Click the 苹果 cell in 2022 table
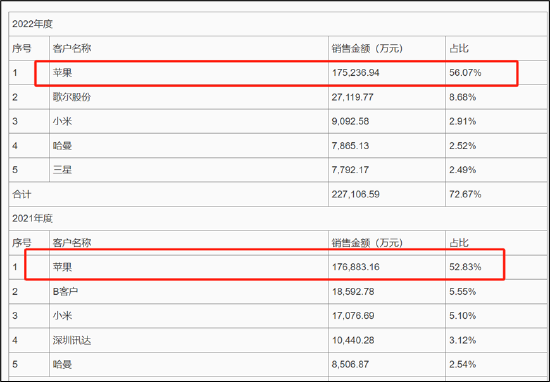The width and height of the screenshot is (550, 382). tap(189, 73)
